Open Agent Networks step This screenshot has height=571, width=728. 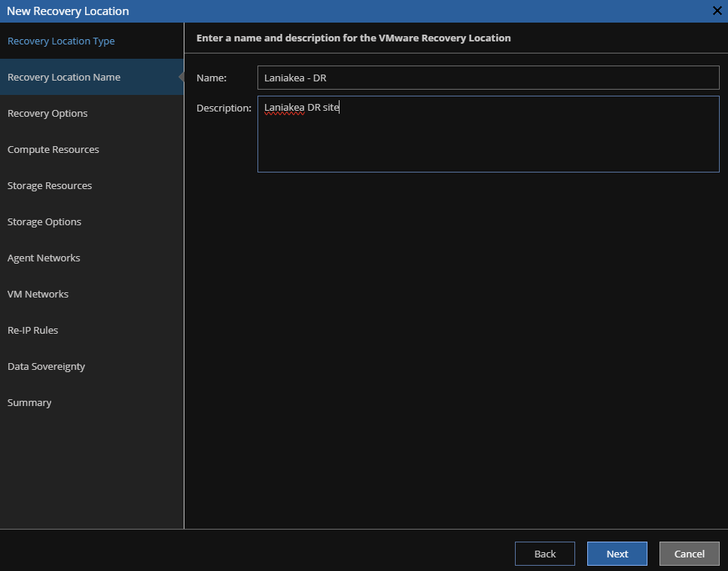92,258
